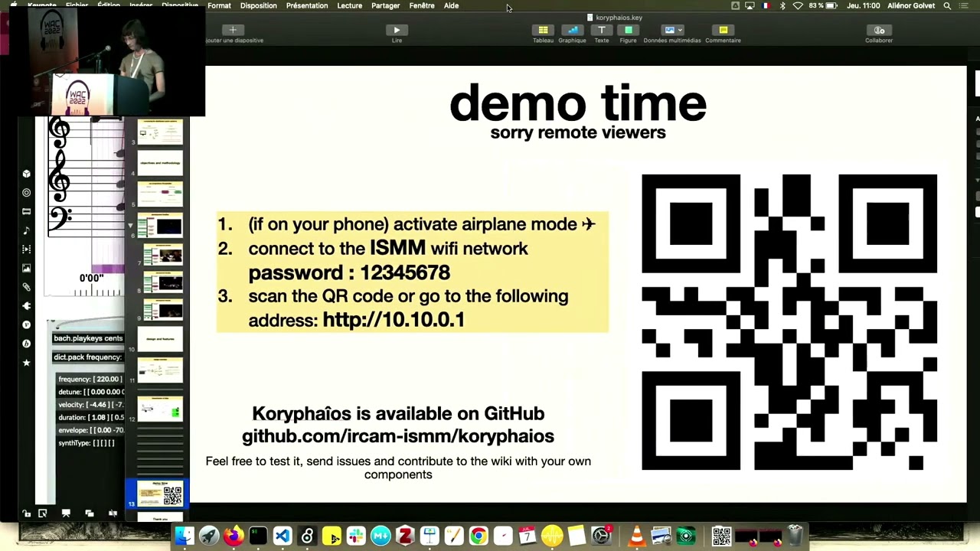Open the AirPlay display menu icon
980x551 pixels.
pos(750,5)
